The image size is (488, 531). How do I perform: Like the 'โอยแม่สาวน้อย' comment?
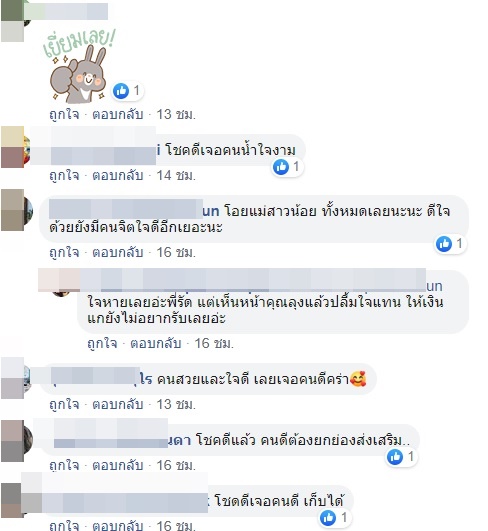(x=64, y=252)
